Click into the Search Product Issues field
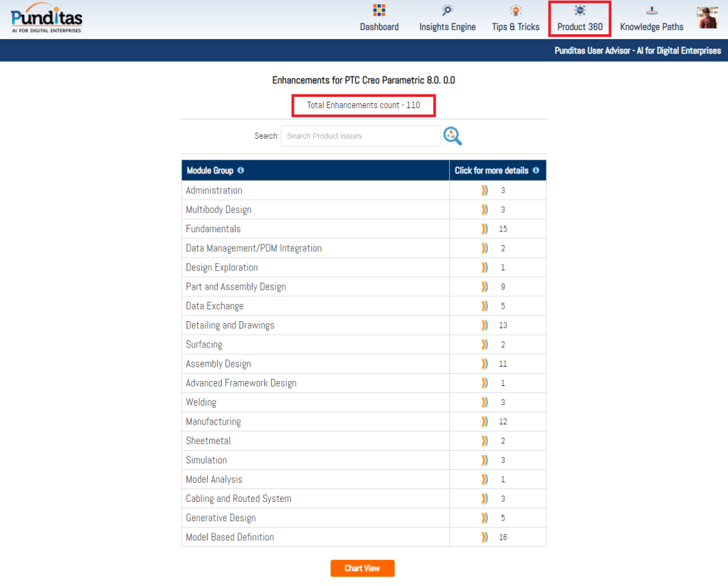 [x=361, y=136]
